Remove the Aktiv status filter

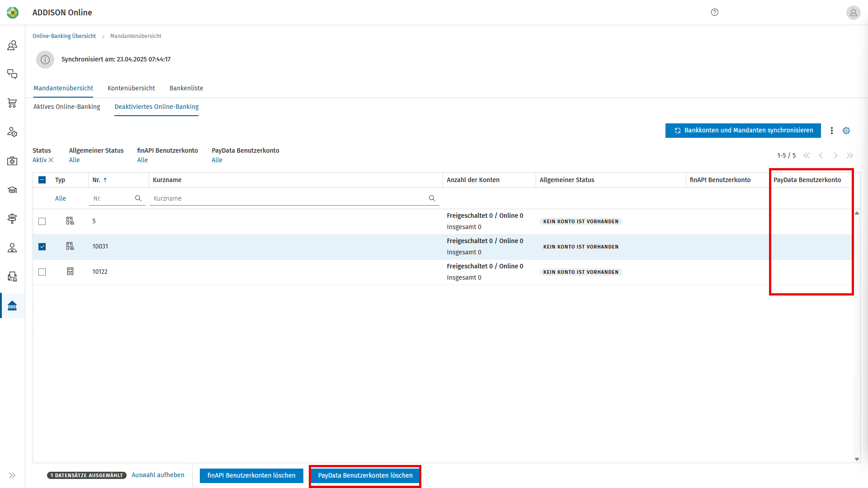[x=51, y=160]
